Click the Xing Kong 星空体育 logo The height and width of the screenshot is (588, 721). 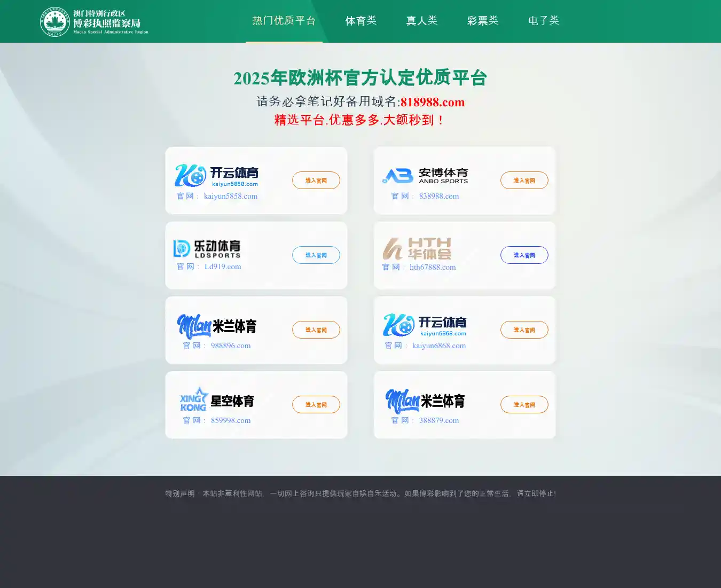click(216, 401)
